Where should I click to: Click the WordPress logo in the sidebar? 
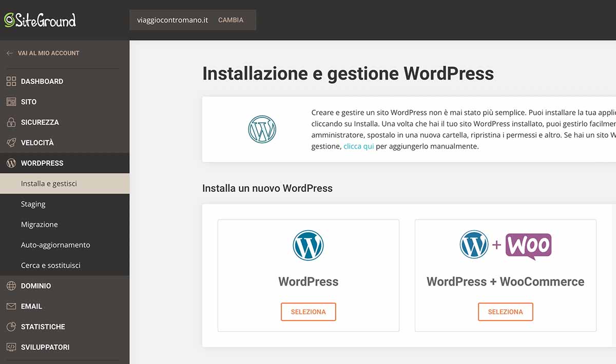coord(12,163)
